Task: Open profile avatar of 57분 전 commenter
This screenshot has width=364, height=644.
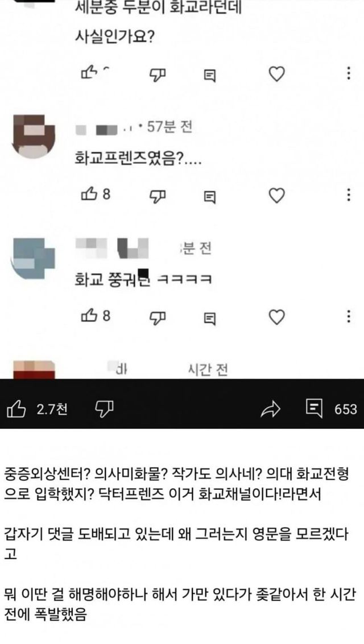Action: coord(34,137)
